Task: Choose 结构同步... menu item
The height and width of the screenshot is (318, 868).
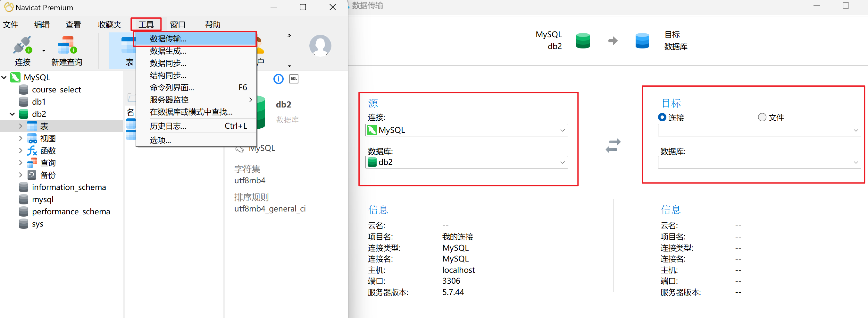Action: 196,75
